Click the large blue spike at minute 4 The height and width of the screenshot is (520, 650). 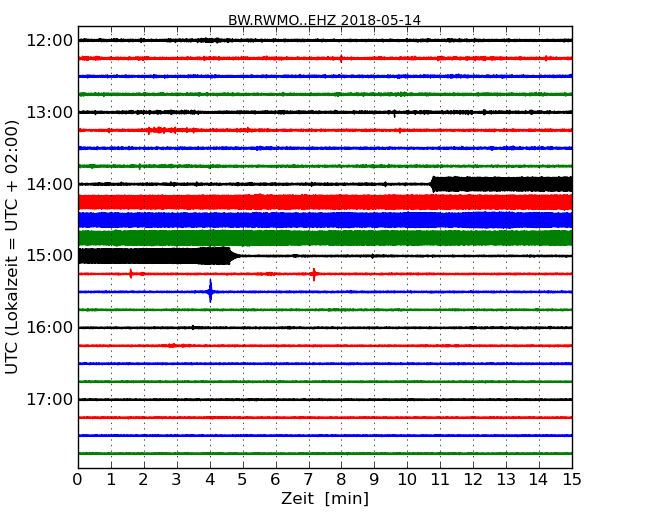pyautogui.click(x=211, y=291)
